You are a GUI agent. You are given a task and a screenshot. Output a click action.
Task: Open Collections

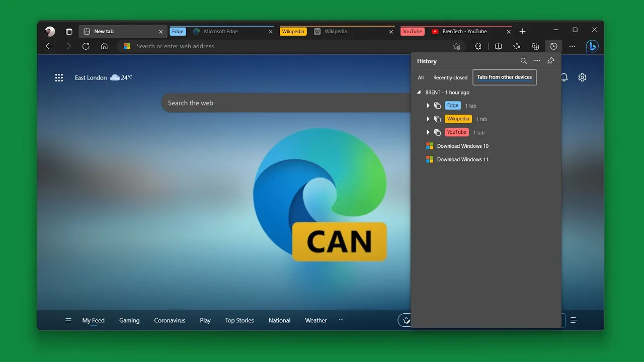point(535,46)
